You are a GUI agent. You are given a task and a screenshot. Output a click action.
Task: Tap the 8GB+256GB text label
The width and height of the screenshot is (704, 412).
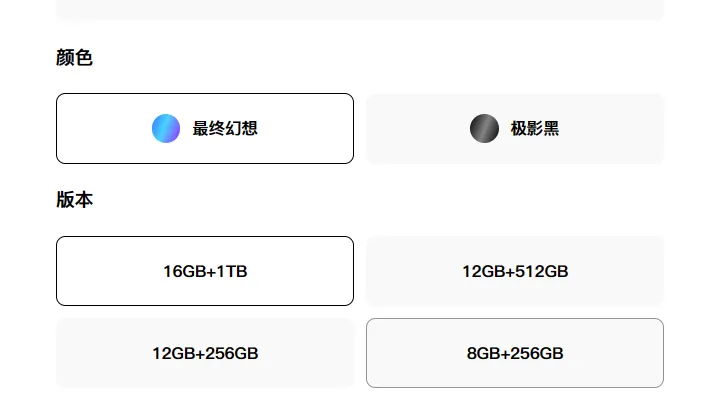[515, 353]
